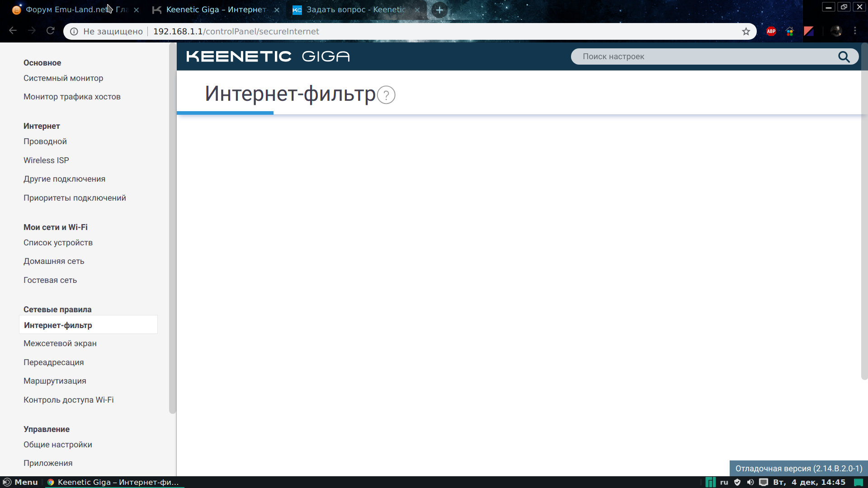868x488 pixels.
Task: Open Проводной connection settings
Action: 45,141
